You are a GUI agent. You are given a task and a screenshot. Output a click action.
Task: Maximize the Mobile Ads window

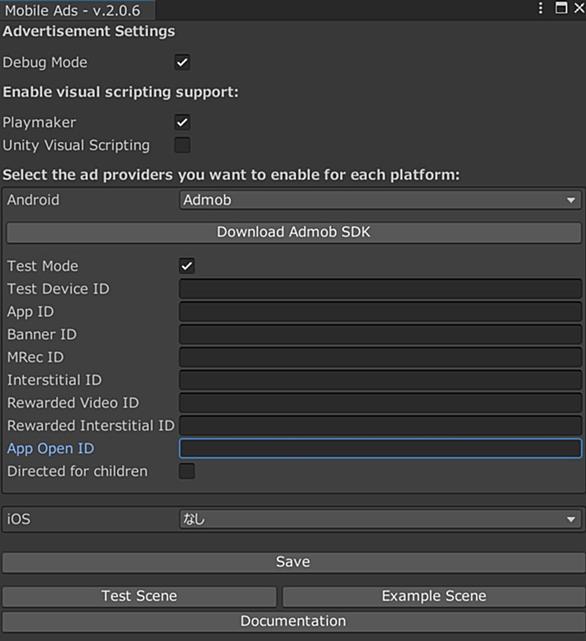561,8
